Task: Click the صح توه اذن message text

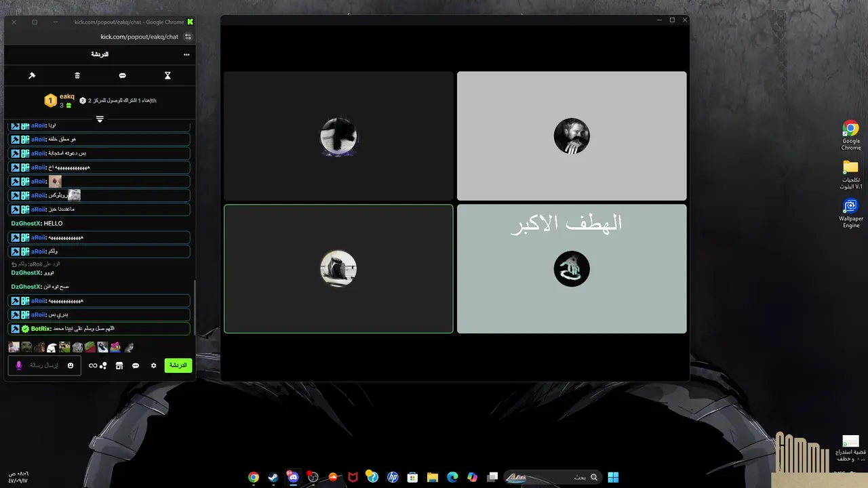Action: pos(57,287)
